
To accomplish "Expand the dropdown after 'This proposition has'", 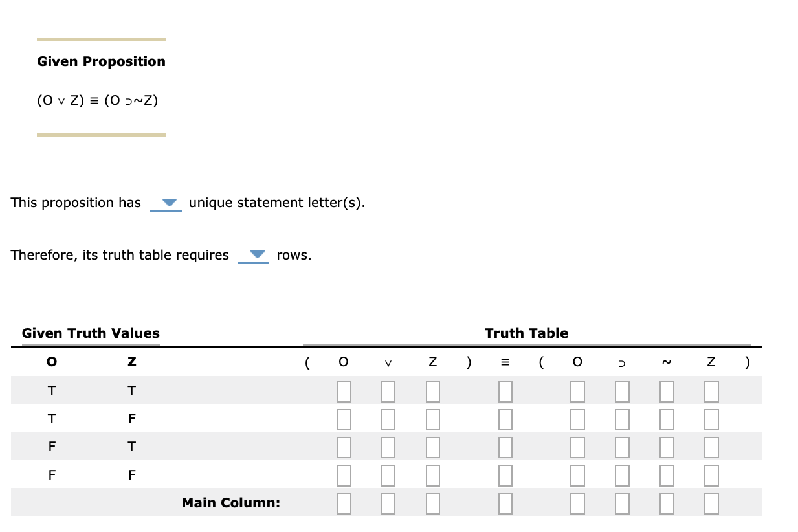I will pos(166,203).
